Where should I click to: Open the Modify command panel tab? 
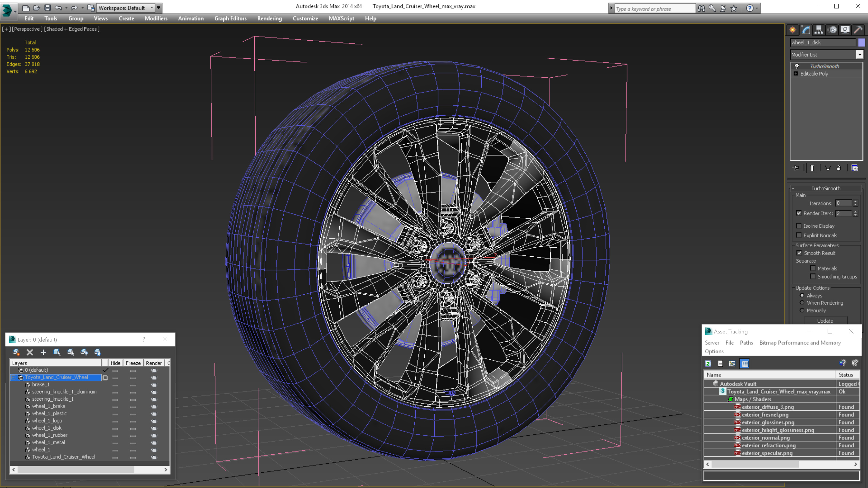tap(806, 30)
